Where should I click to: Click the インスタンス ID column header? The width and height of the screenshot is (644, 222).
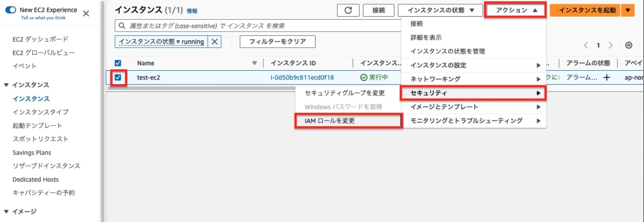(x=293, y=63)
